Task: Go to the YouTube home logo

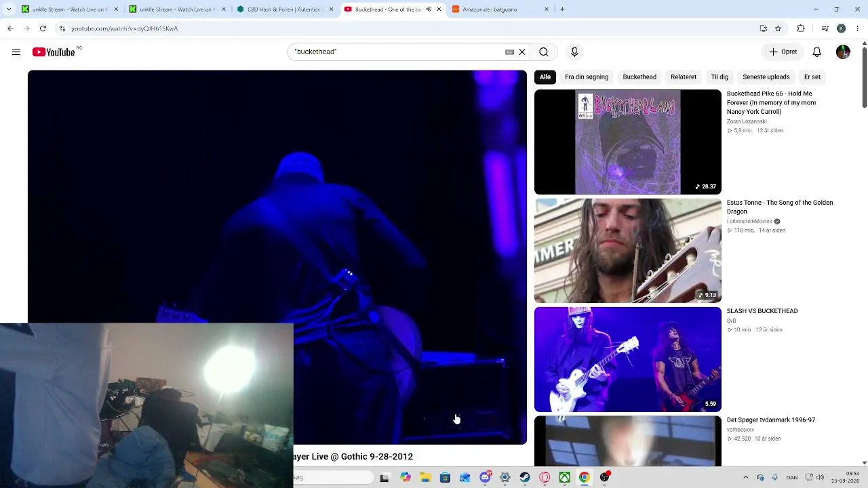Action: pyautogui.click(x=54, y=52)
